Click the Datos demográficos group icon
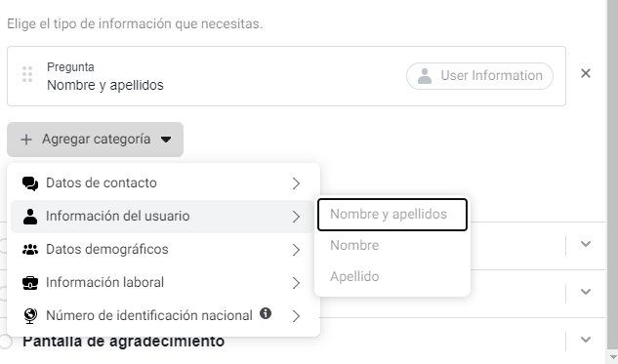This screenshot has width=618, height=364. pos(30,250)
